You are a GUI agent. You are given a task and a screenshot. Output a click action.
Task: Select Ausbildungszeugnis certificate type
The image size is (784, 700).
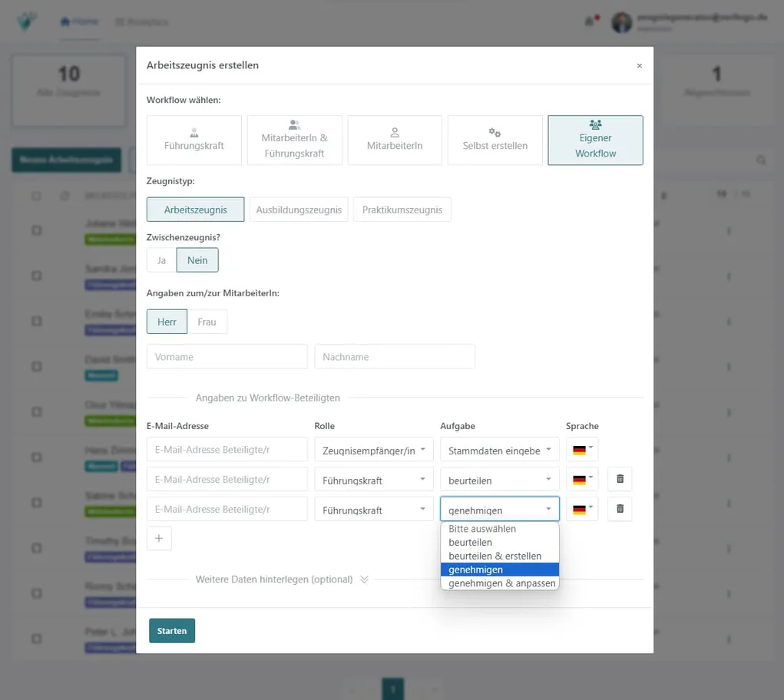coord(299,210)
